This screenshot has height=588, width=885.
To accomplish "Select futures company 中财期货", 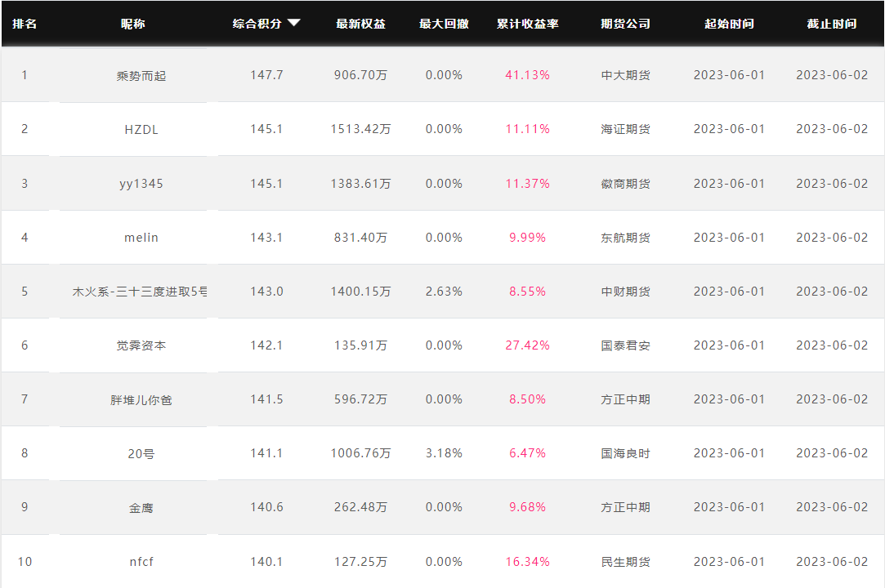I will pyautogui.click(x=625, y=292).
